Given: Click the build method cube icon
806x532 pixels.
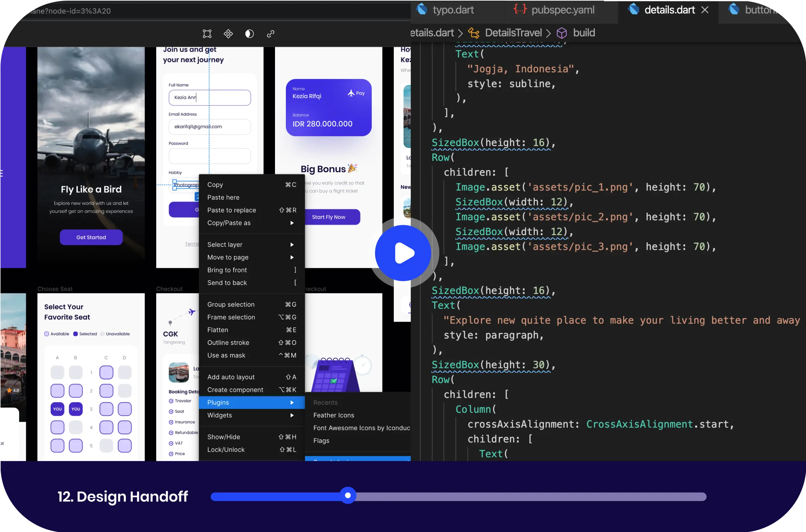Looking at the screenshot, I should point(562,33).
